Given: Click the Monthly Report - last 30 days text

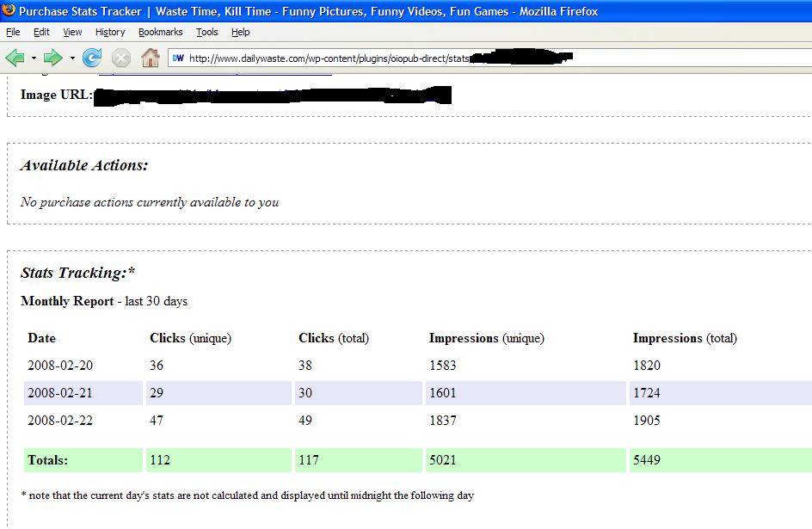Looking at the screenshot, I should (104, 301).
